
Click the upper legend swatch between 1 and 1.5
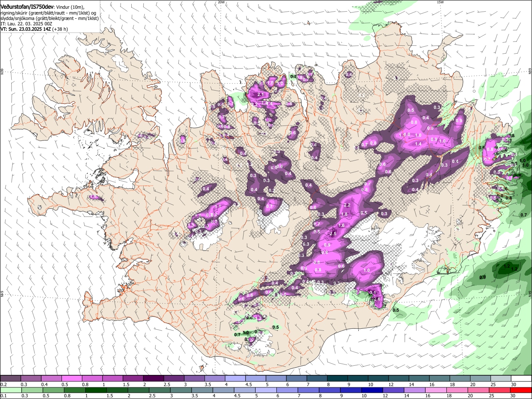click(113, 379)
